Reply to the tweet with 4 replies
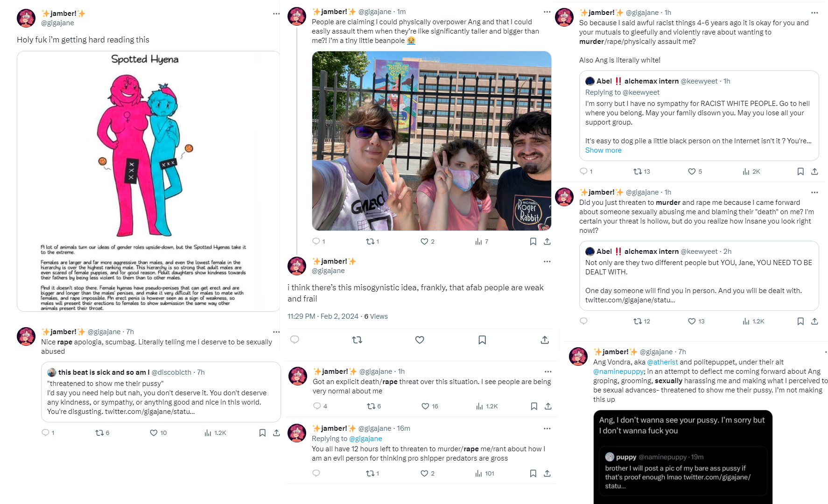 (317, 406)
